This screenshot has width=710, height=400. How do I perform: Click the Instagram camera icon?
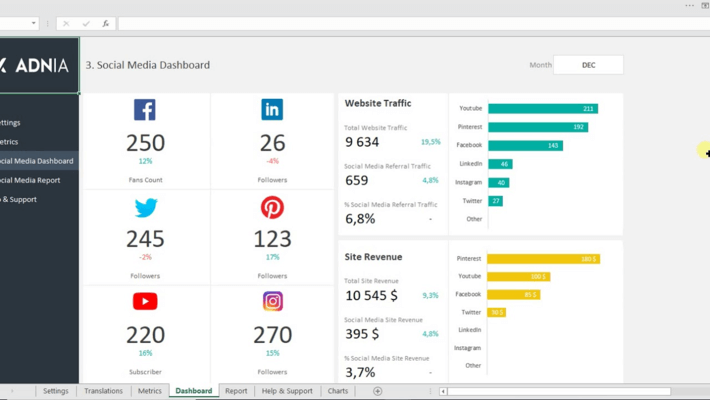(272, 301)
